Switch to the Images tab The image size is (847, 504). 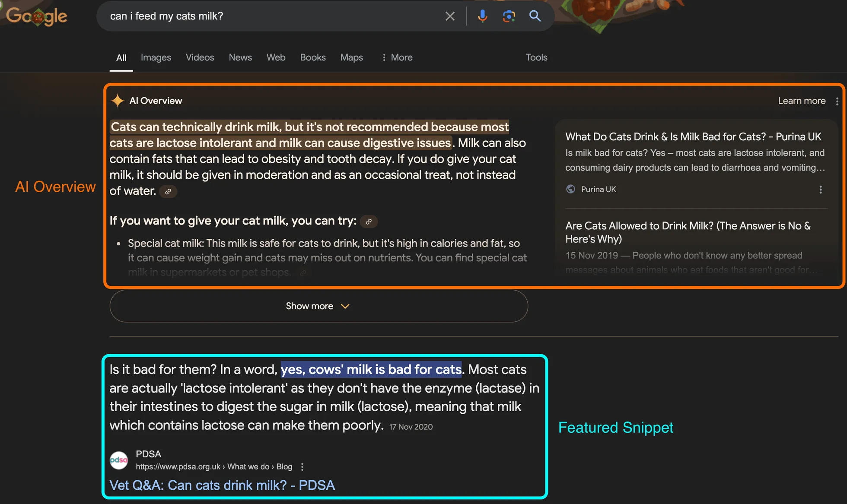[156, 57]
